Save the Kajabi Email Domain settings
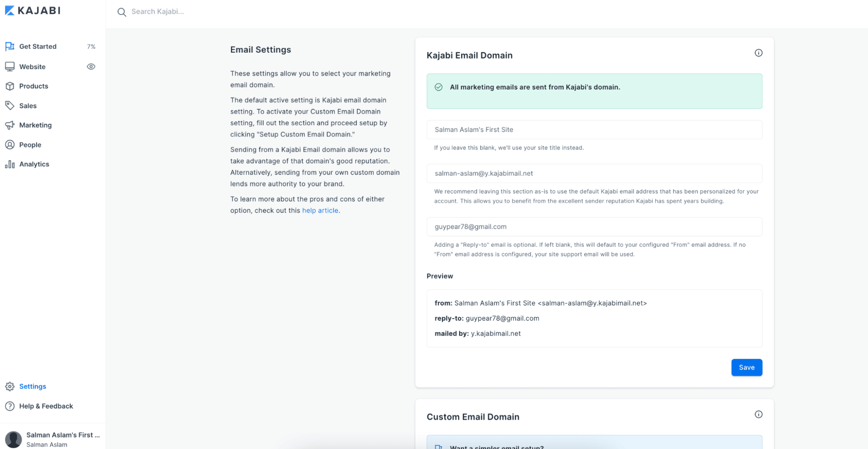Screen dimensions: 868x449 (746, 368)
